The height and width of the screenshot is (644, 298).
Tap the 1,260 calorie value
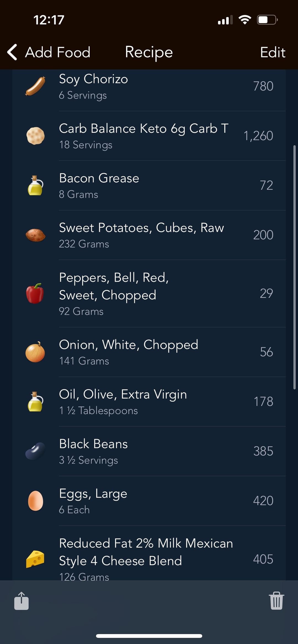[258, 136]
